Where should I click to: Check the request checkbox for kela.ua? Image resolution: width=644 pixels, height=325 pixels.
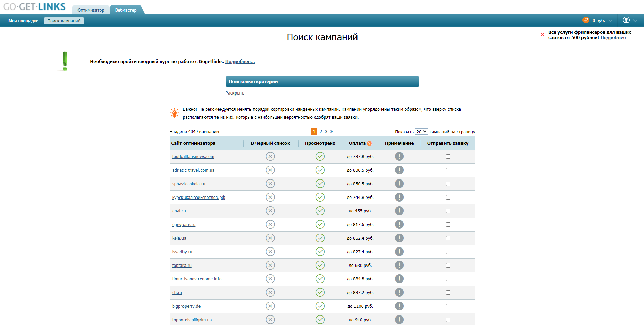click(448, 238)
